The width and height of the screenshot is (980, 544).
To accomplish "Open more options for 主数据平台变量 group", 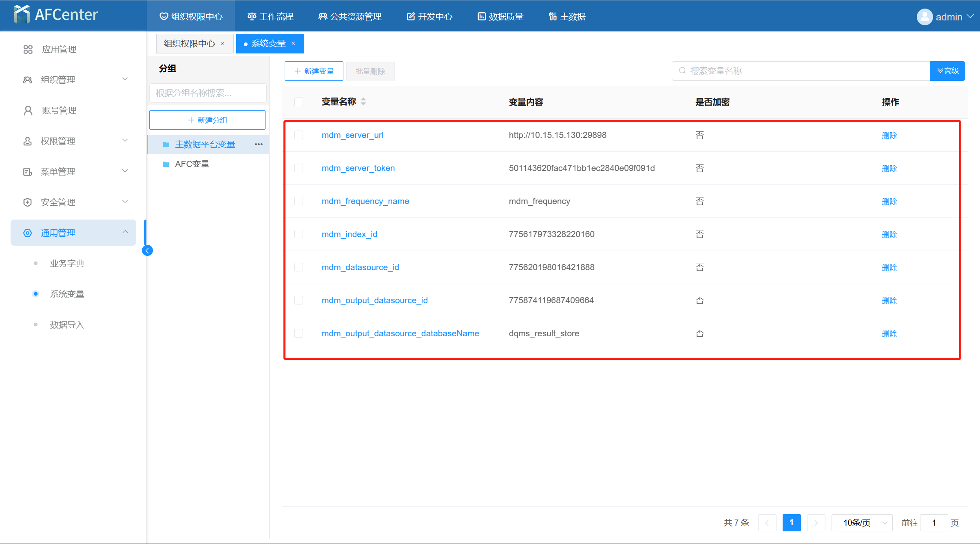I will tap(259, 144).
